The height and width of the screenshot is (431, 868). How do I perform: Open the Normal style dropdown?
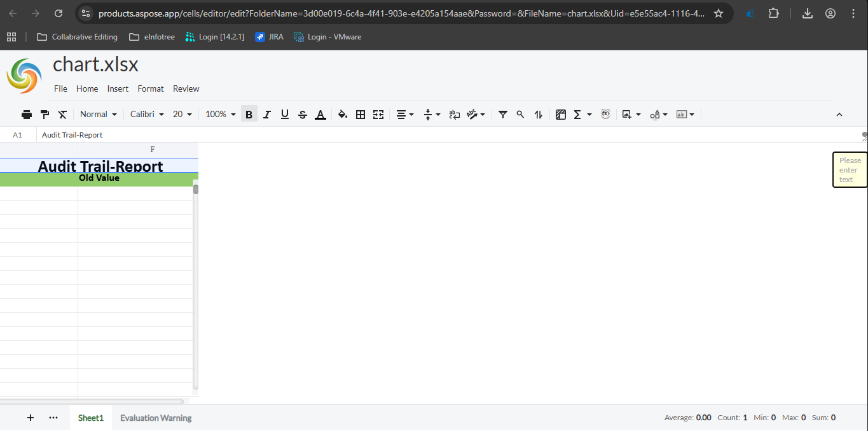click(x=99, y=115)
